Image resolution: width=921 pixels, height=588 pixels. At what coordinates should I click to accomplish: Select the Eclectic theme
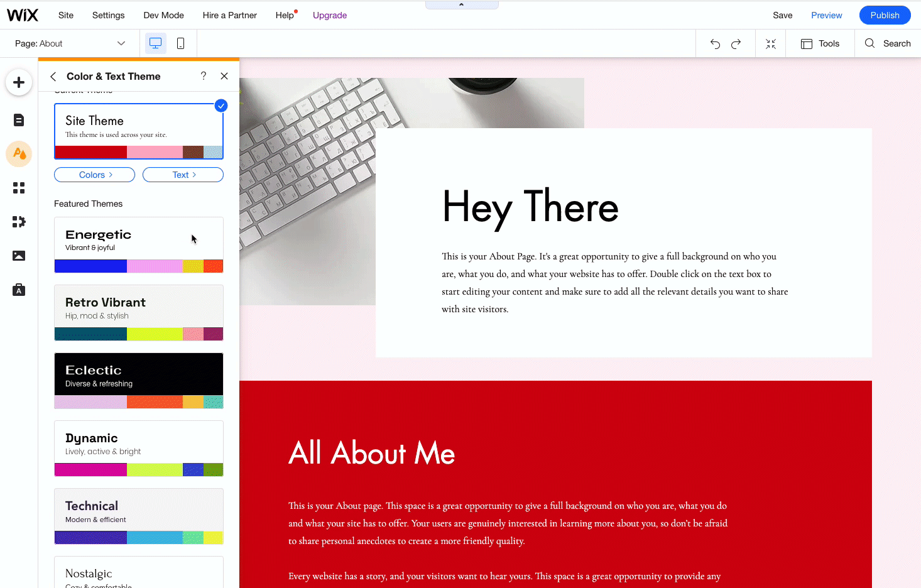coord(139,381)
